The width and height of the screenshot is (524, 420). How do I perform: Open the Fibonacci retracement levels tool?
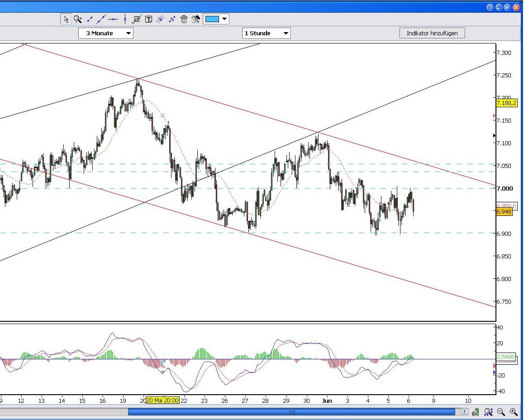(x=136, y=19)
